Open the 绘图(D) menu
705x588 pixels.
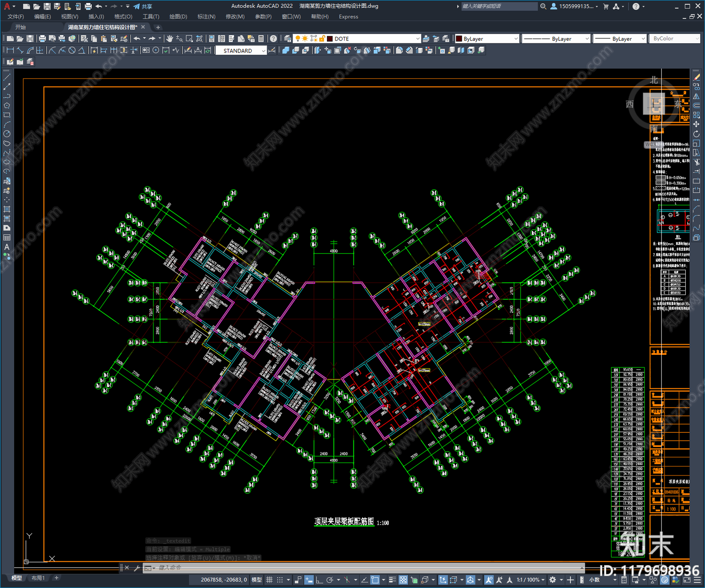click(x=178, y=17)
